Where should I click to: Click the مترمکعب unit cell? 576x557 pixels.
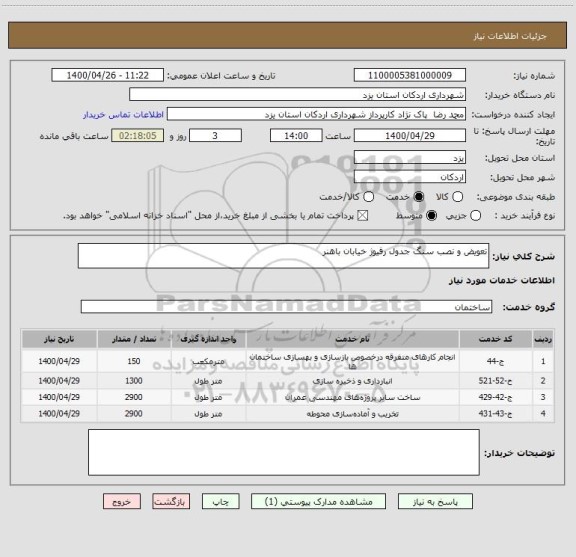tap(208, 361)
